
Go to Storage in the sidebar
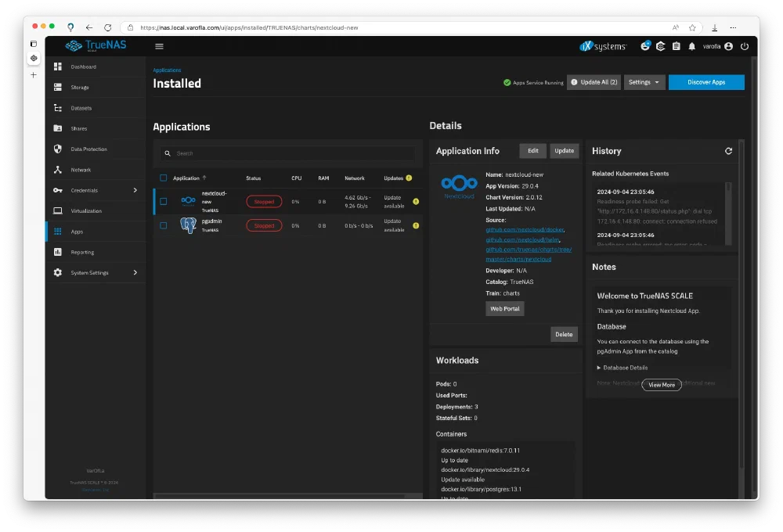point(80,88)
